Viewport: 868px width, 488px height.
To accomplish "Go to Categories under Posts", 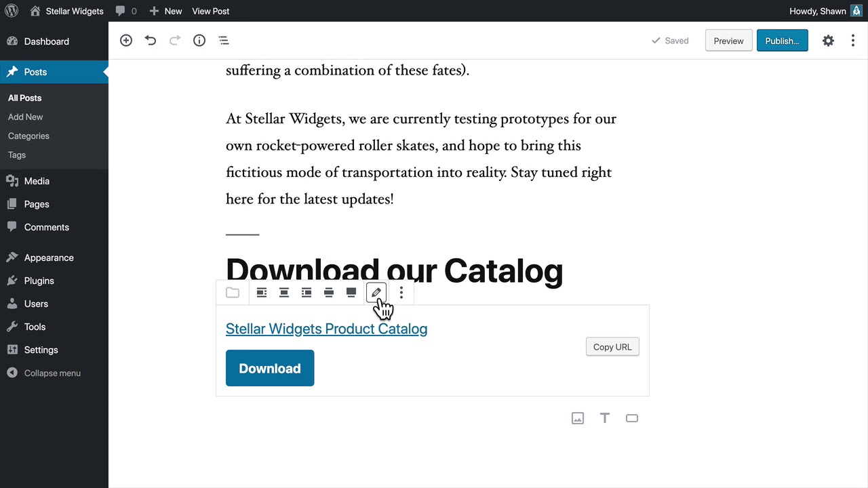I will pos(28,136).
